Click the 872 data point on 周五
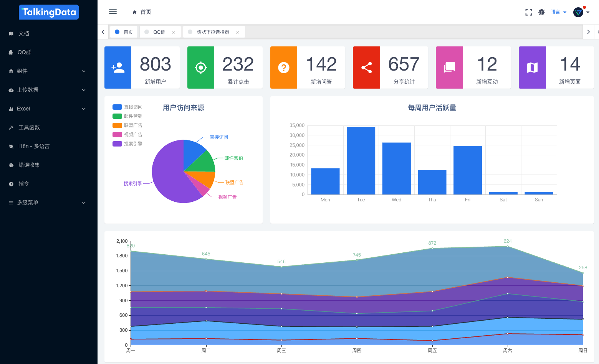Image resolution: width=599 pixels, height=364 pixels. (432, 248)
